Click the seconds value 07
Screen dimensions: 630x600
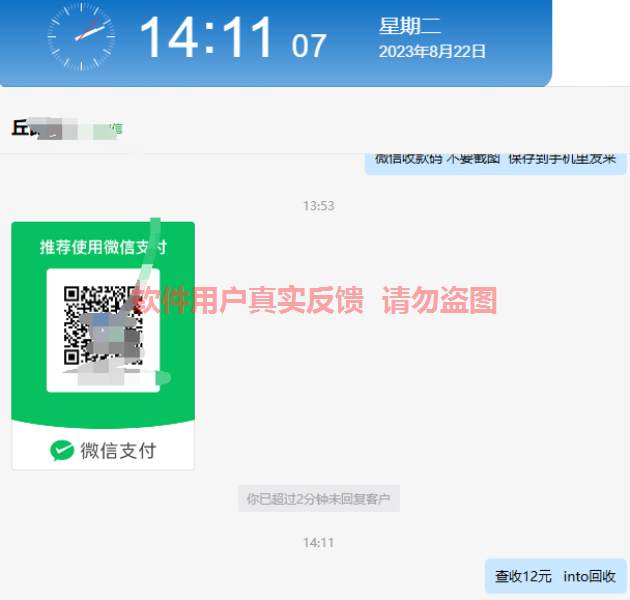(309, 46)
